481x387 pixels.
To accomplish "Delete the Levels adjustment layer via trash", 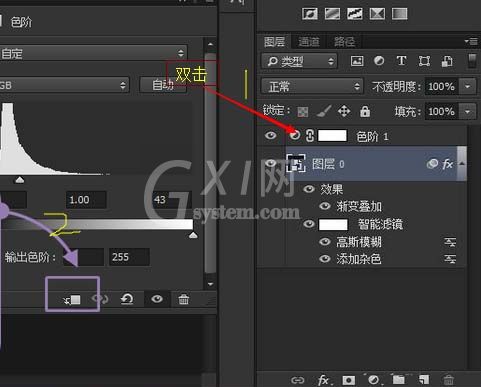I will (x=183, y=299).
